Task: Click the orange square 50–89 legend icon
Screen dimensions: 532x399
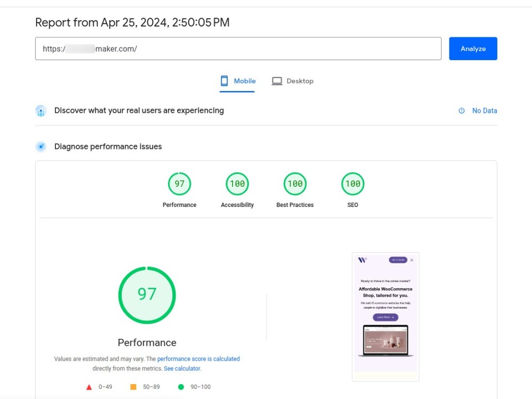Action: [134, 387]
